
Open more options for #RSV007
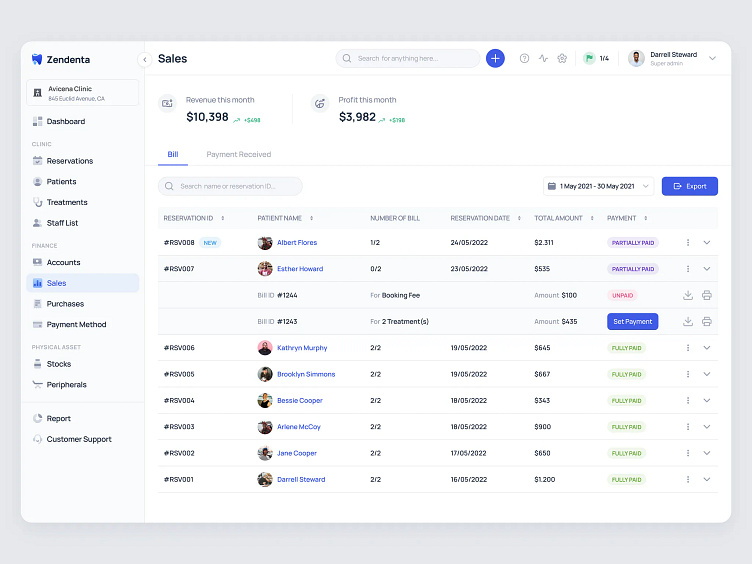coord(688,269)
